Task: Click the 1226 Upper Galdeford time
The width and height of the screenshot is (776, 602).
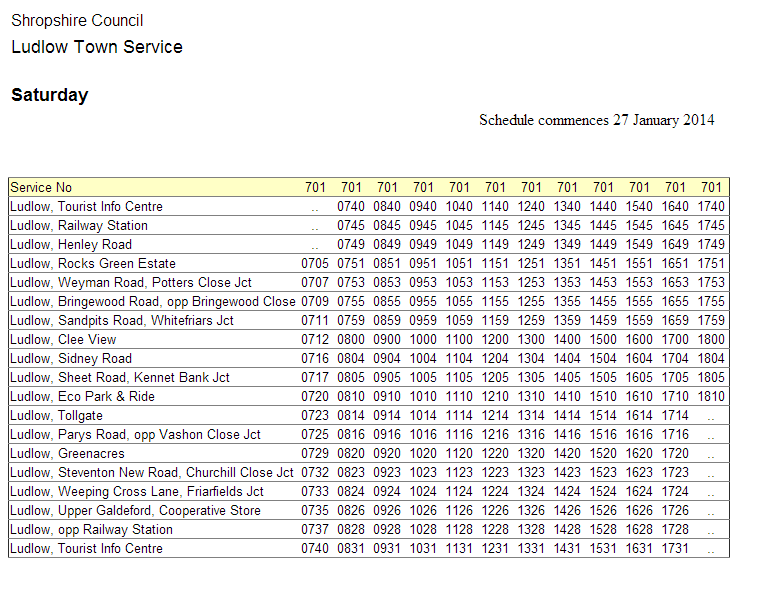Action: point(495,511)
